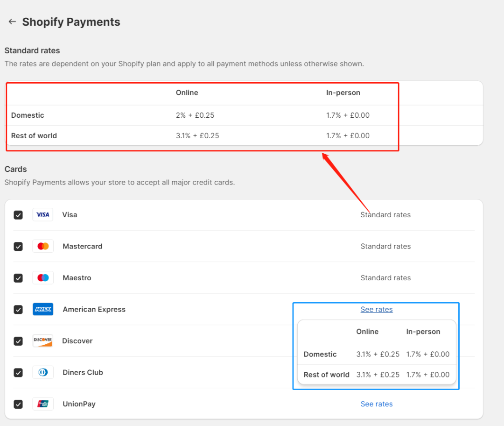Untick the American Express checkbox
This screenshot has height=426, width=504.
[18, 309]
